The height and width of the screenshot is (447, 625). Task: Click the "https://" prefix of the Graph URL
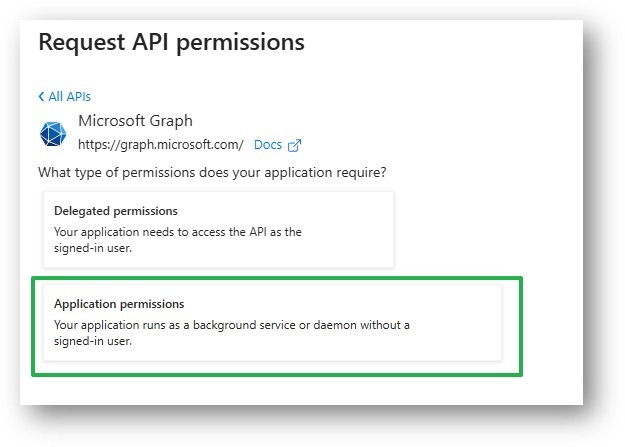click(98, 145)
